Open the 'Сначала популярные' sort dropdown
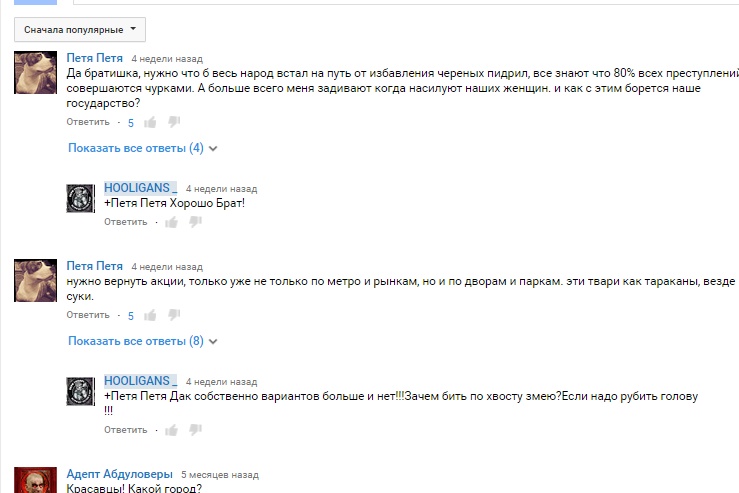Image resolution: width=739 pixels, height=493 pixels. click(x=80, y=30)
